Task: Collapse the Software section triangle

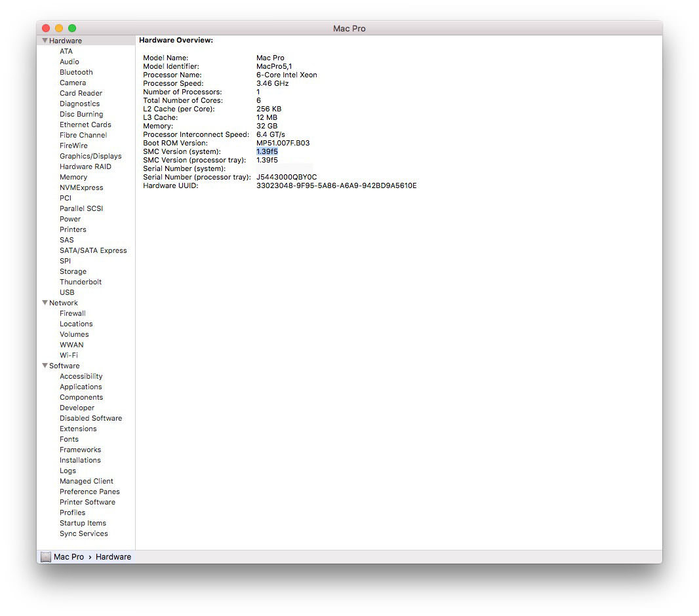Action: point(45,366)
